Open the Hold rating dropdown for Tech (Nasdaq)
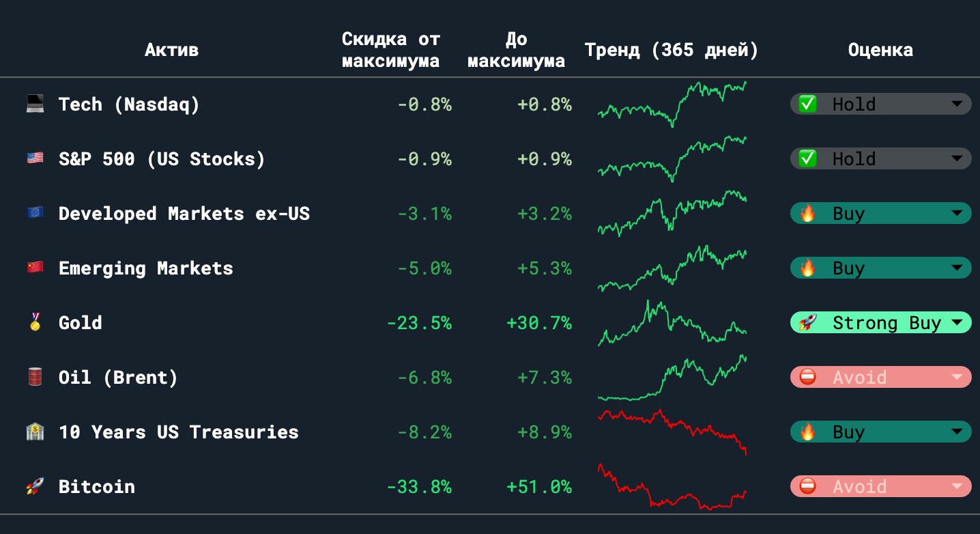Viewport: 980px width, 534px height. pos(880,104)
